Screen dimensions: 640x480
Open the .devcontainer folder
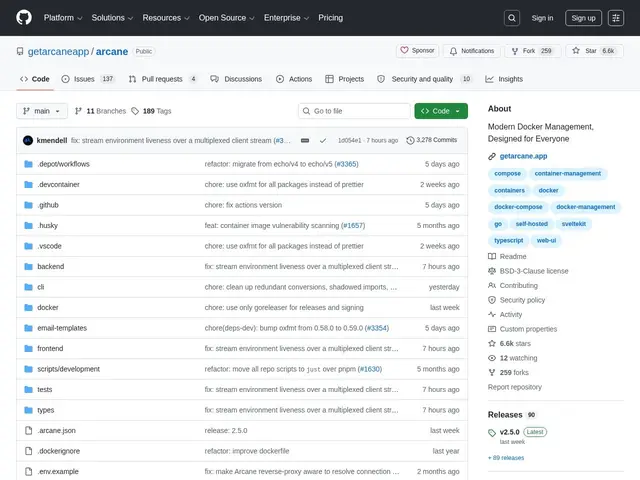pos(58,184)
